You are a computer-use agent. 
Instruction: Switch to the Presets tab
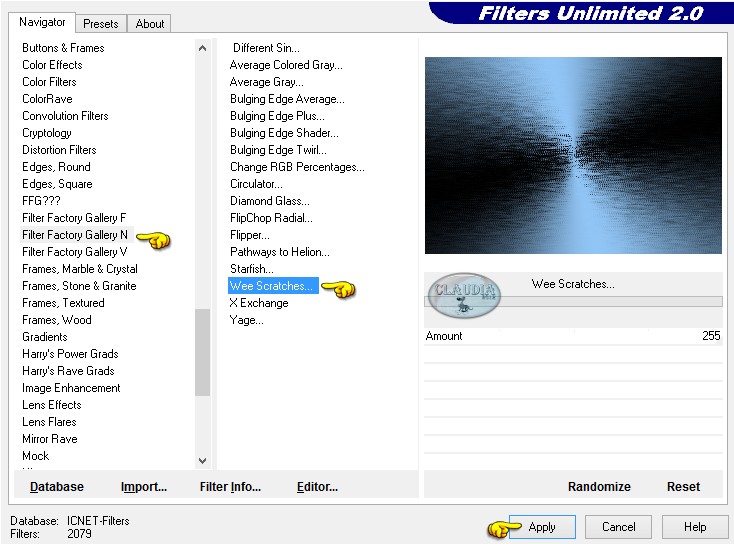(x=101, y=23)
